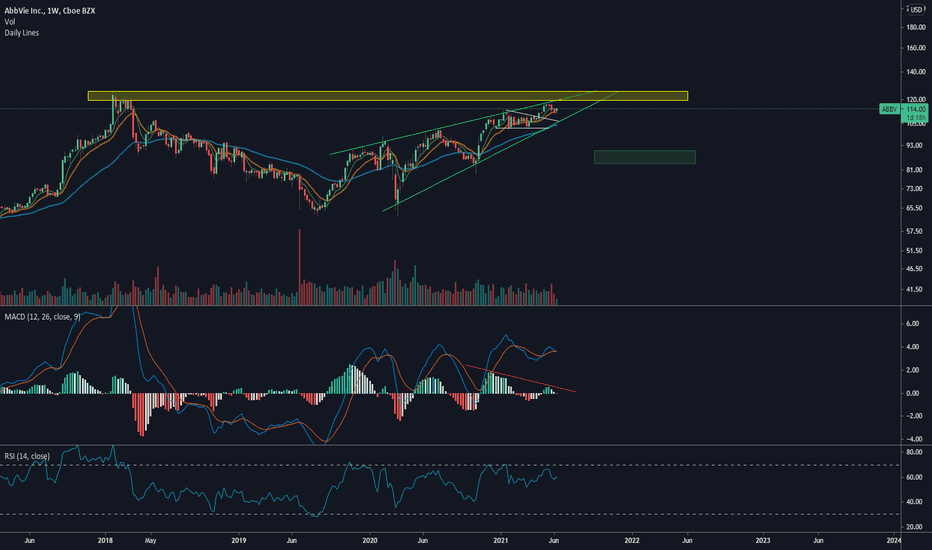Select the yellow resistance zone rectangle

pyautogui.click(x=388, y=96)
